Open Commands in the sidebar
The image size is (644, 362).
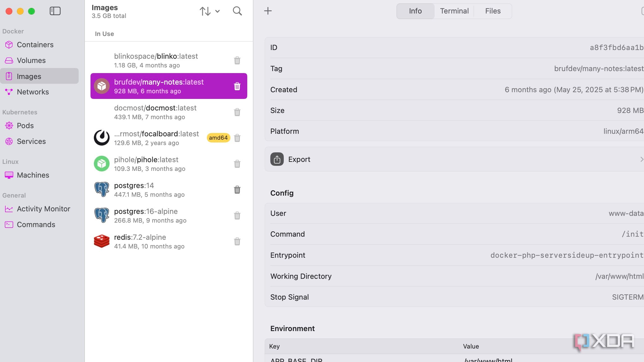coord(40,225)
